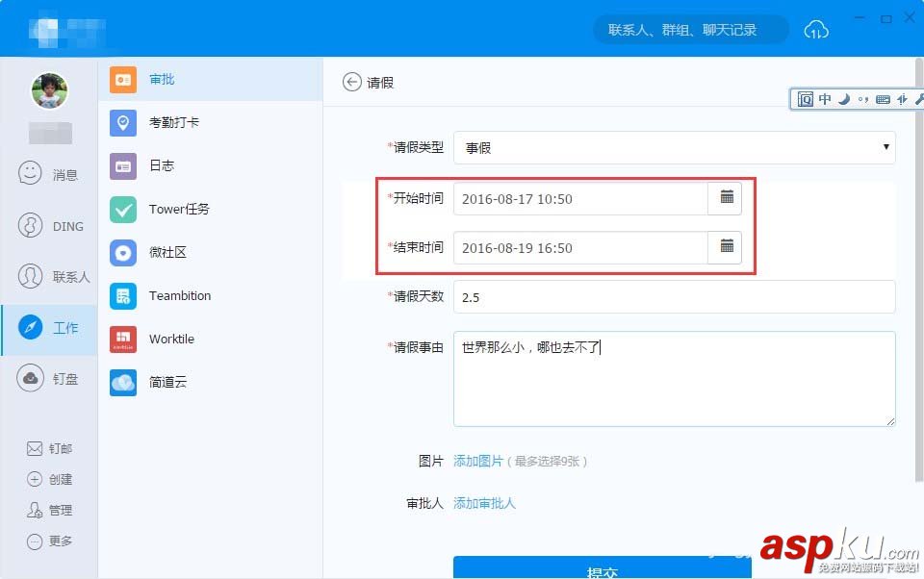Click the IME moon half-width icon
924x579 pixels.
click(844, 99)
